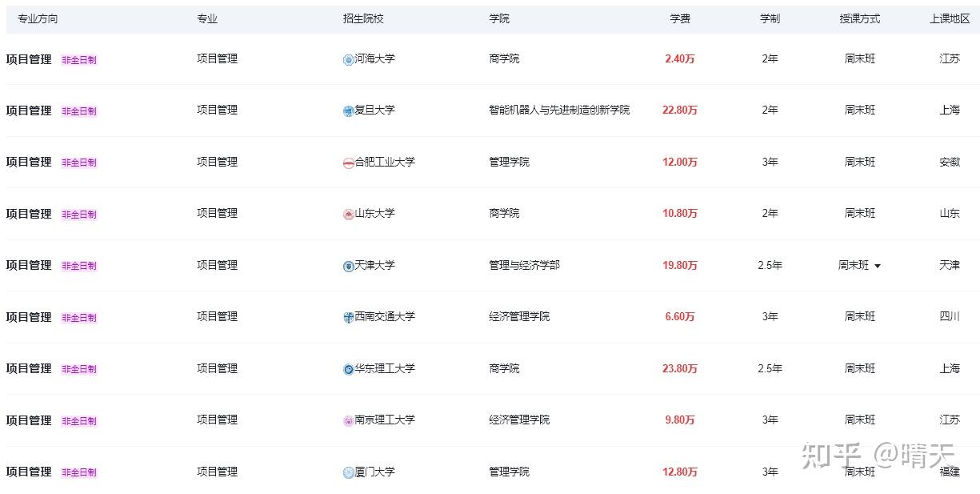Open 项目管理 direction in 山东大学 row
The image size is (980, 494).
click(x=29, y=214)
